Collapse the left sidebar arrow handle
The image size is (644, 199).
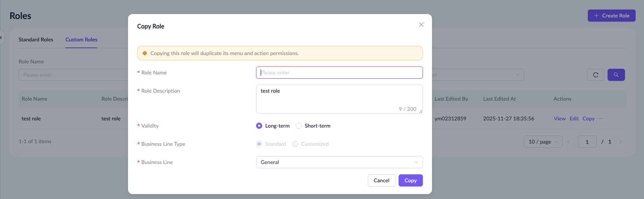tap(2, 38)
